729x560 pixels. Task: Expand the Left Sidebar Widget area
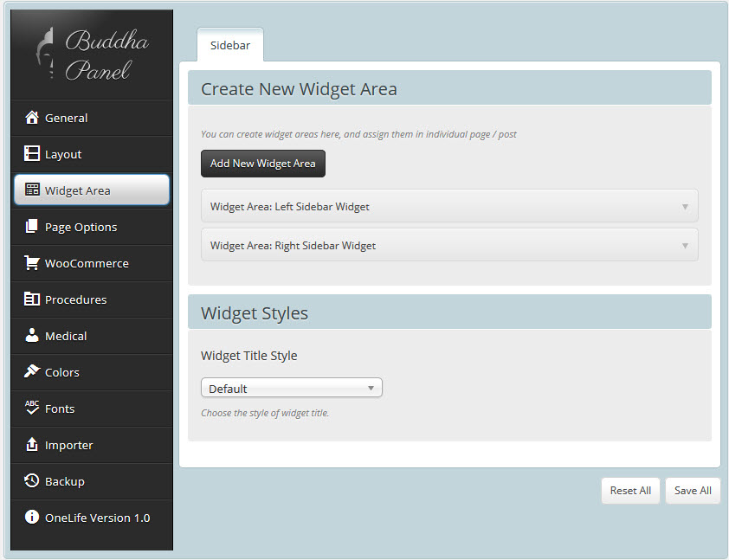(449, 207)
